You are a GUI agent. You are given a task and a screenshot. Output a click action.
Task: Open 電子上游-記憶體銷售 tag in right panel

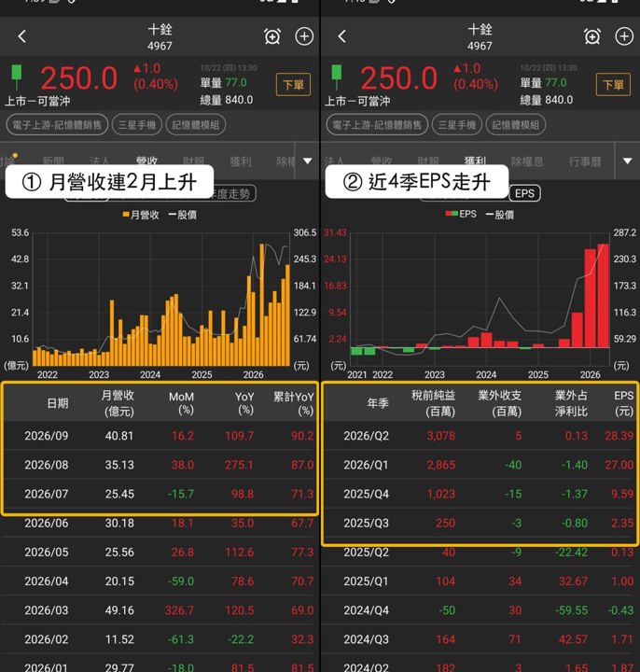pyautogui.click(x=377, y=125)
